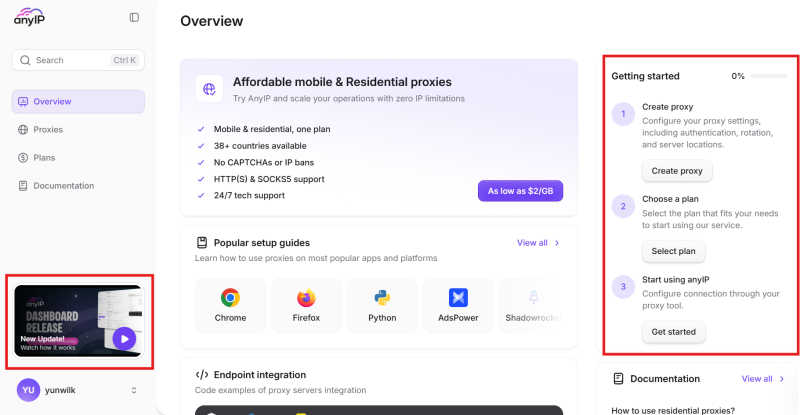Focus the Search input field
This screenshot has height=415, width=800.
tap(78, 60)
